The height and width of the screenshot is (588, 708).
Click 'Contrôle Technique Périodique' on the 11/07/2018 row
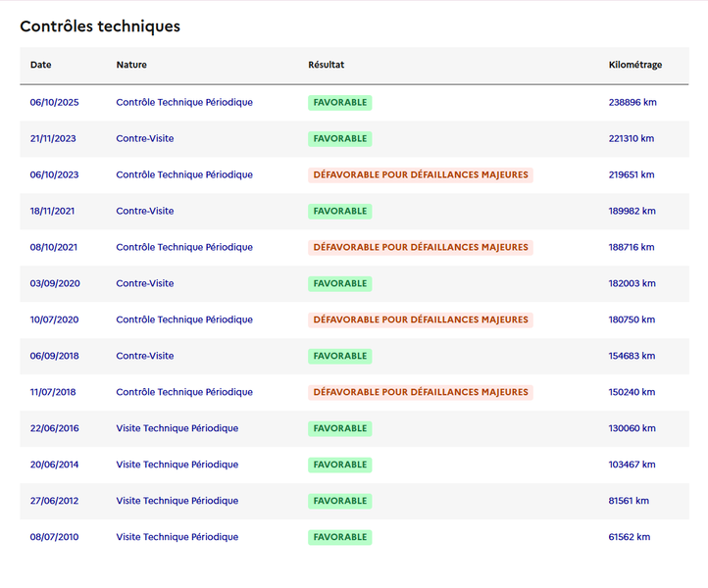pyautogui.click(x=184, y=392)
